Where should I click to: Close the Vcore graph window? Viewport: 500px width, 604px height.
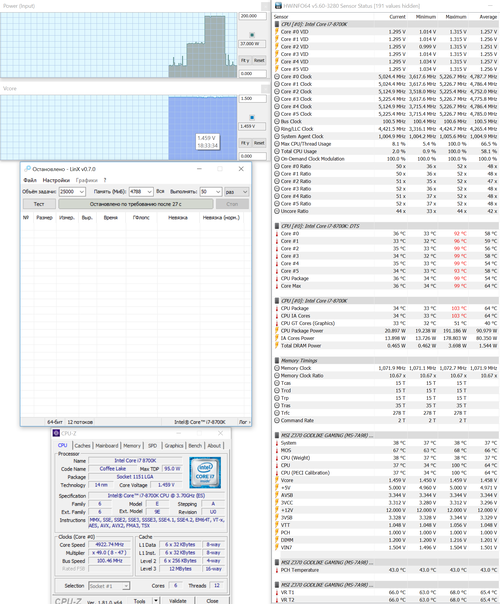[x=265, y=89]
